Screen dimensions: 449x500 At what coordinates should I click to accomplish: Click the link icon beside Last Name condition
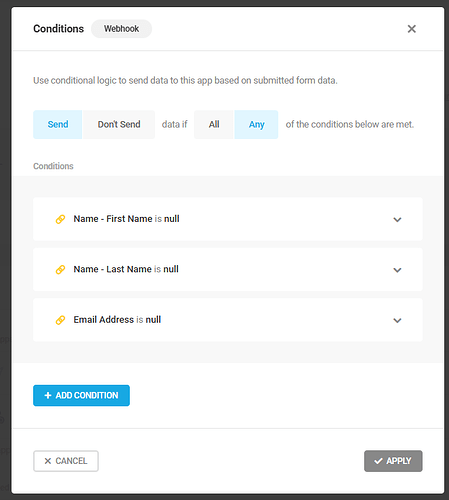pos(60,269)
